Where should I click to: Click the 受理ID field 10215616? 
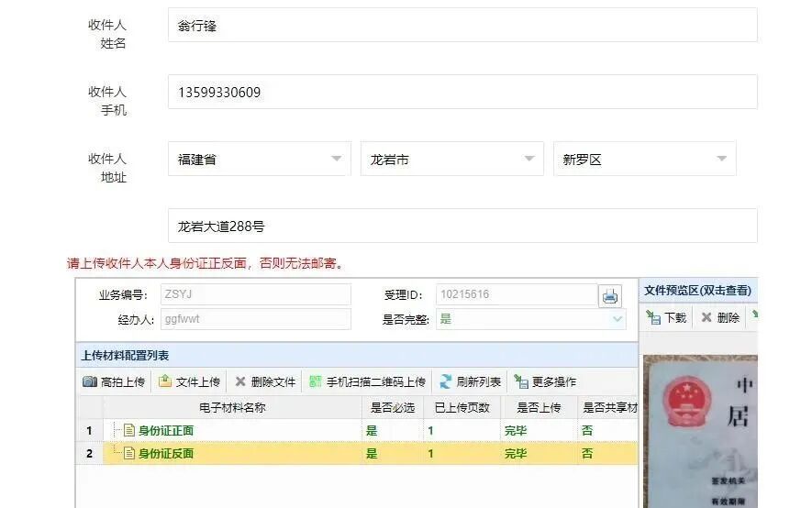point(517,294)
